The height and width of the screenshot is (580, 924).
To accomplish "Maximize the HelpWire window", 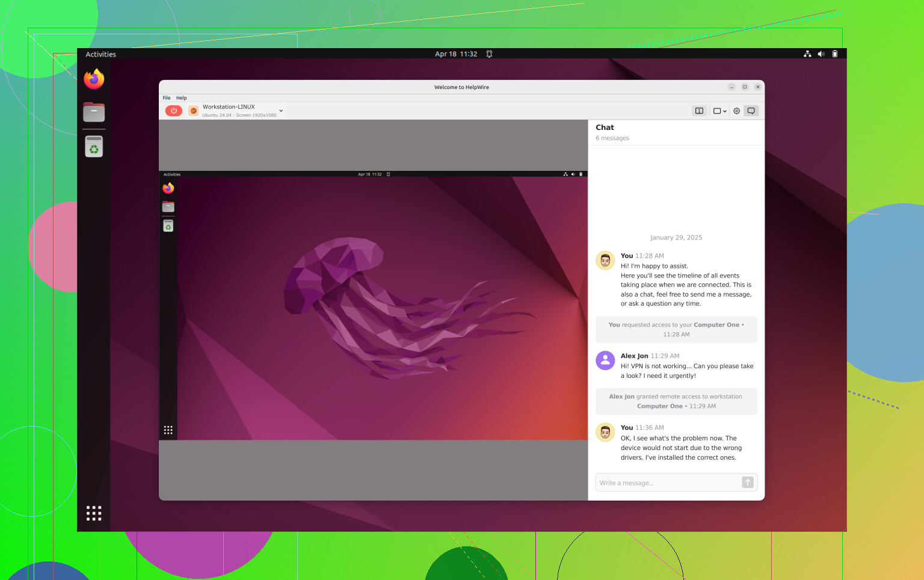I will click(745, 87).
